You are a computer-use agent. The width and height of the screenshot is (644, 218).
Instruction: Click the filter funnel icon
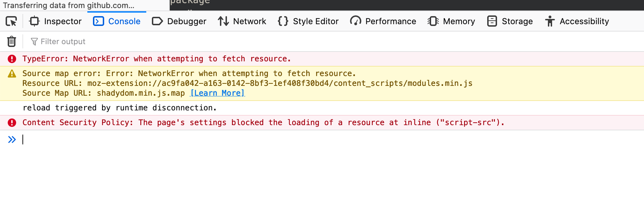click(x=34, y=41)
